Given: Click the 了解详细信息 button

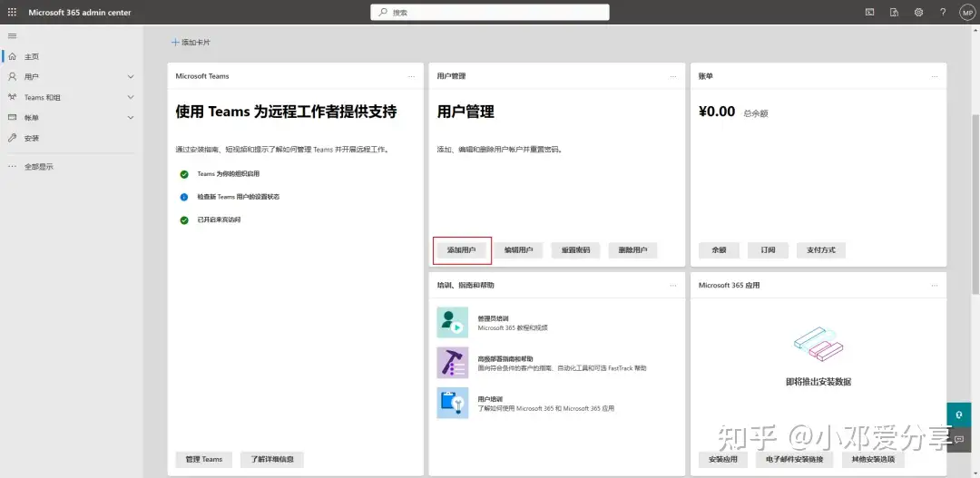Looking at the screenshot, I should tap(272, 459).
